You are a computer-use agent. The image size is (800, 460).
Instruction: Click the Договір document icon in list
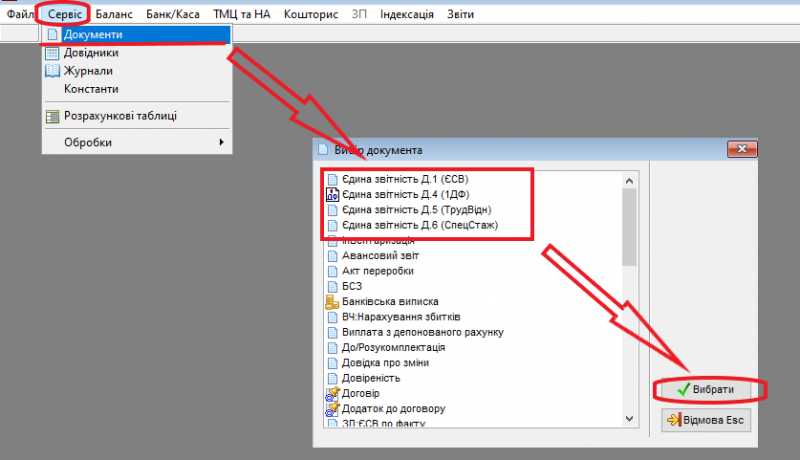tap(333, 394)
